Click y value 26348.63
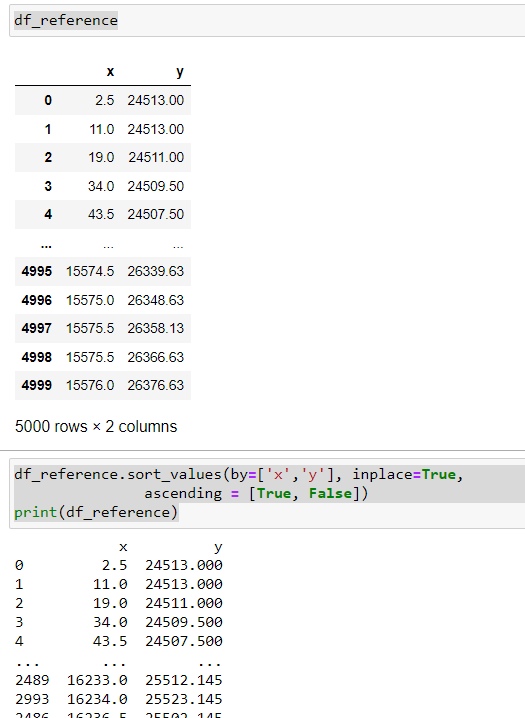The width and height of the screenshot is (525, 718). 156,300
